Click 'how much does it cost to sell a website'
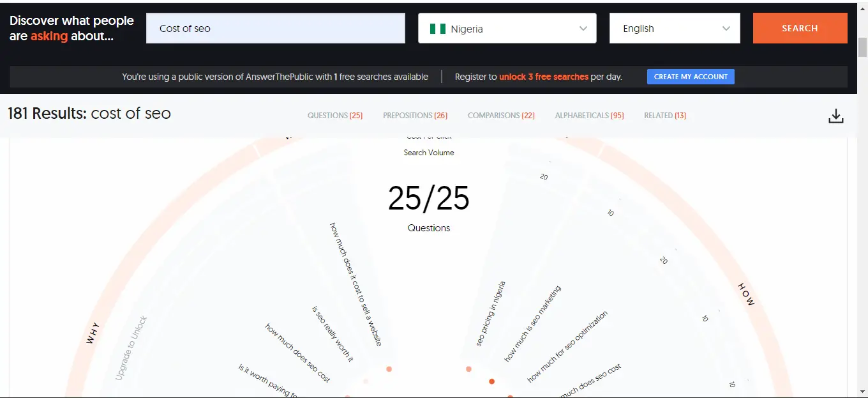The width and height of the screenshot is (868, 398). click(356, 284)
